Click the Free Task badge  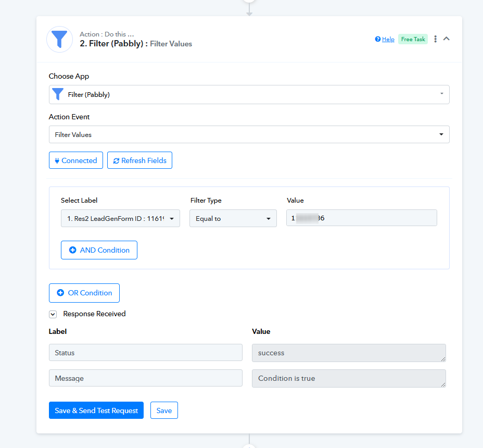point(413,39)
